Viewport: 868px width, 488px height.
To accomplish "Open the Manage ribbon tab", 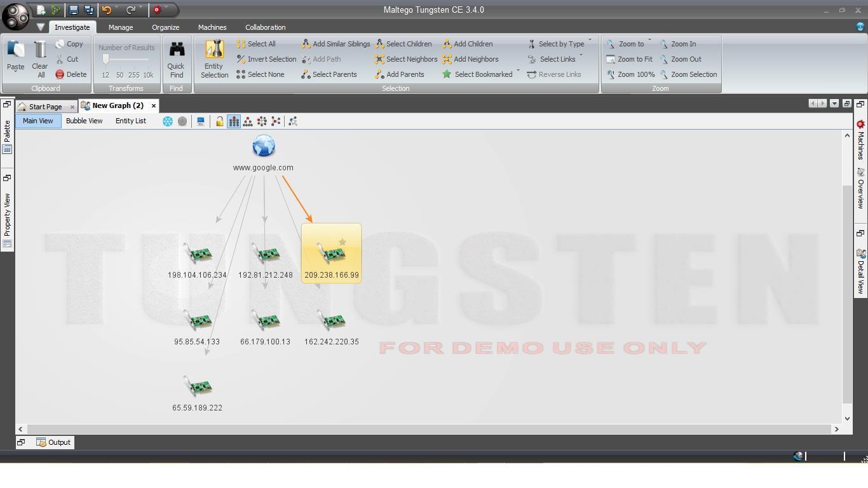I will tap(120, 27).
